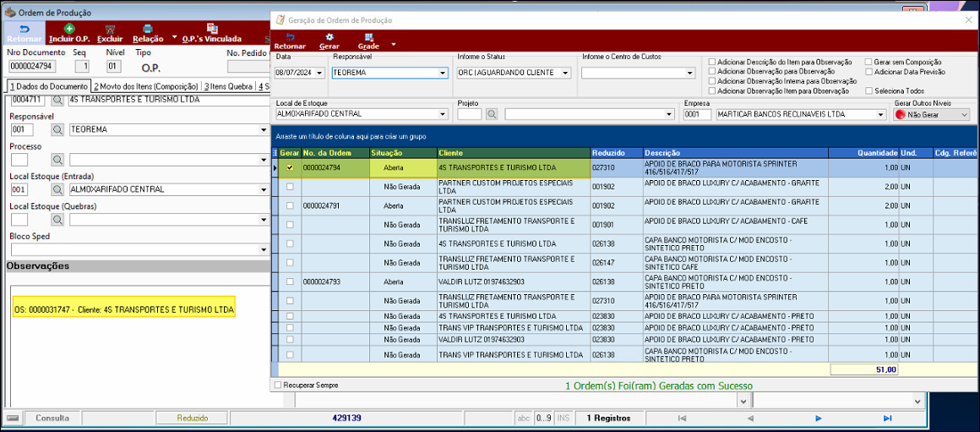980x432 pixels.
Task: Open the dropdown arrow next to Relação
Action: tap(174, 36)
